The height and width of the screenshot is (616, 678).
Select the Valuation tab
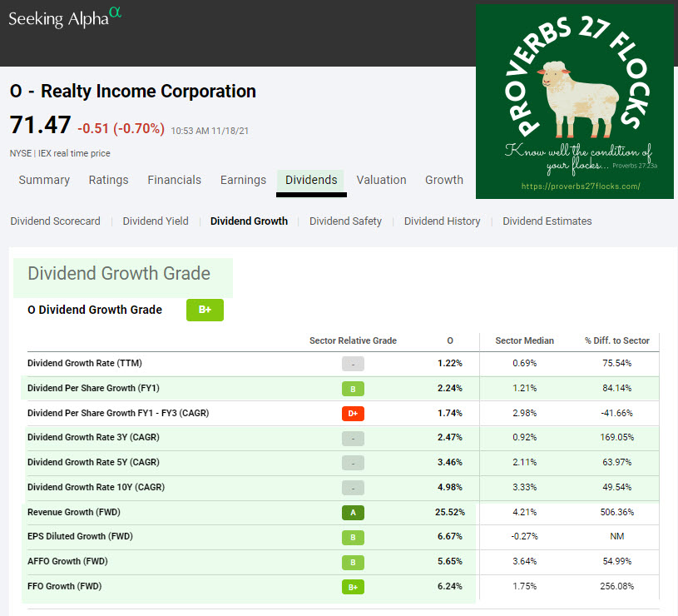pyautogui.click(x=381, y=180)
